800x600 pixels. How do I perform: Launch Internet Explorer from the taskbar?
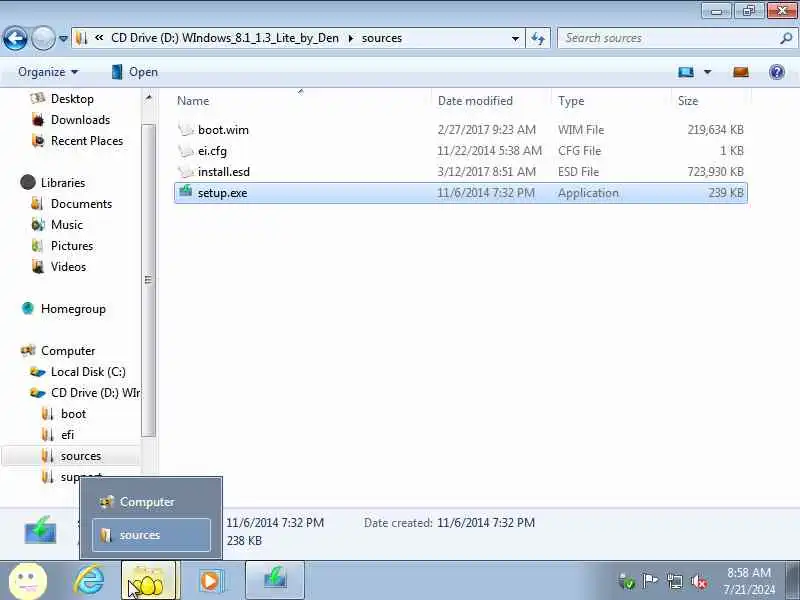[89, 581]
